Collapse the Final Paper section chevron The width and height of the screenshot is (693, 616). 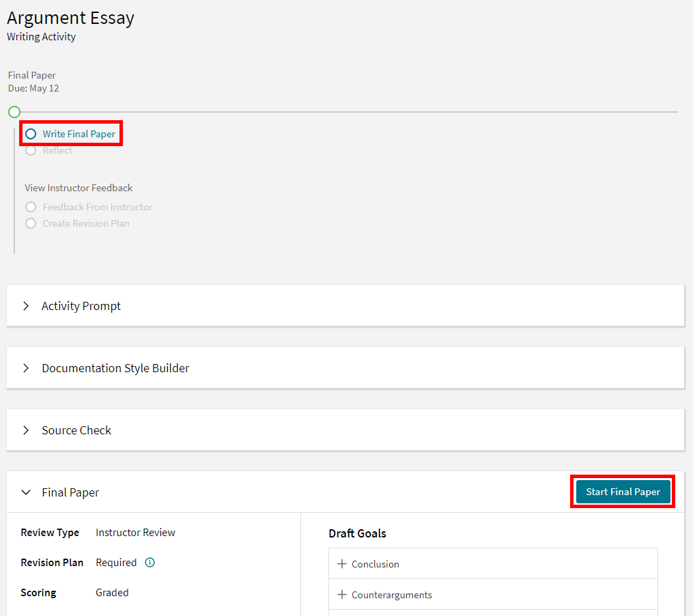[x=26, y=492]
